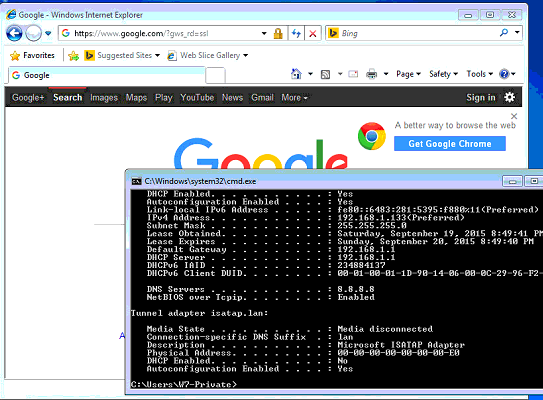Open the Favorites star button
Viewport: 543px width, 400px height.
(x=32, y=55)
